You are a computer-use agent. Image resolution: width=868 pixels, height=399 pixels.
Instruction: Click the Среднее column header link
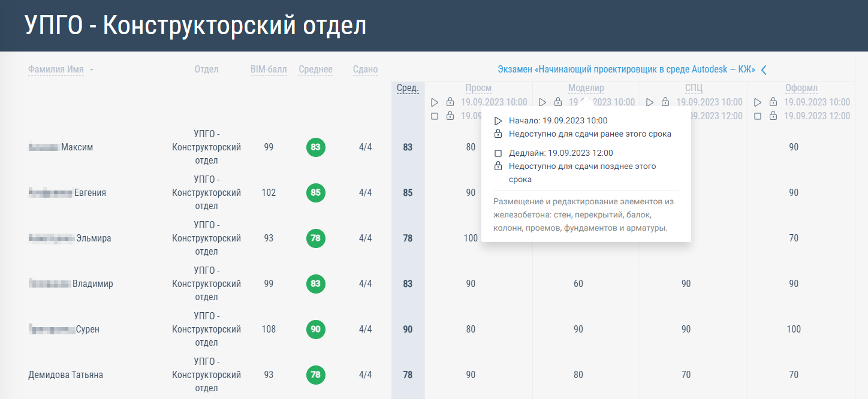click(x=315, y=69)
